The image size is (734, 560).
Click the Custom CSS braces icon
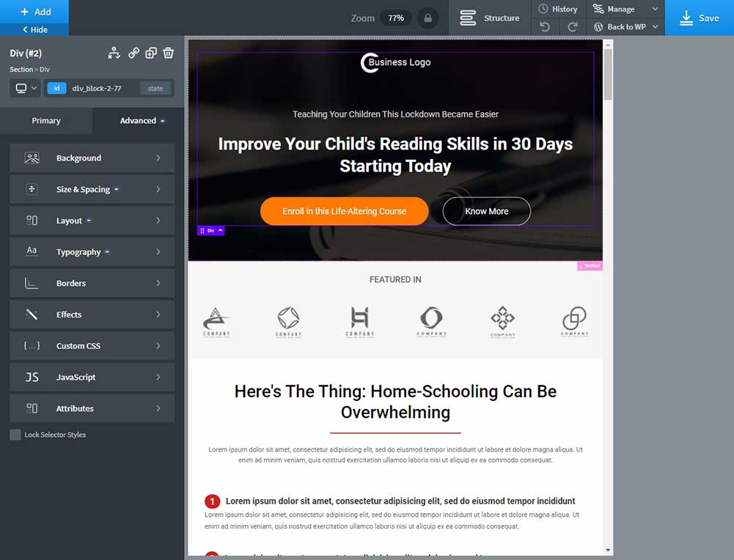pyautogui.click(x=32, y=346)
